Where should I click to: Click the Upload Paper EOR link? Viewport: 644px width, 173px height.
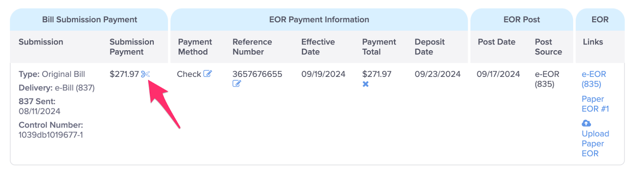point(595,144)
